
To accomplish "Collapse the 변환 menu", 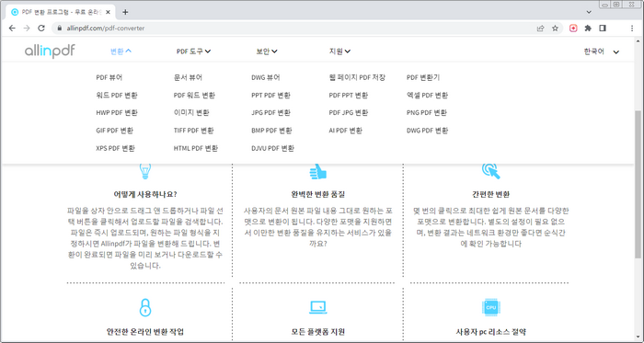I will click(x=121, y=51).
